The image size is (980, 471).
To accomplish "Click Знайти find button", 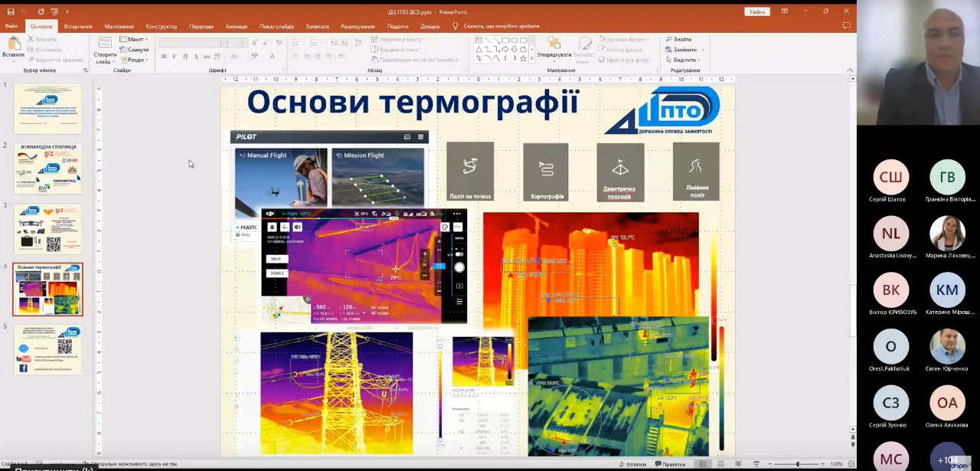I will pyautogui.click(x=679, y=39).
